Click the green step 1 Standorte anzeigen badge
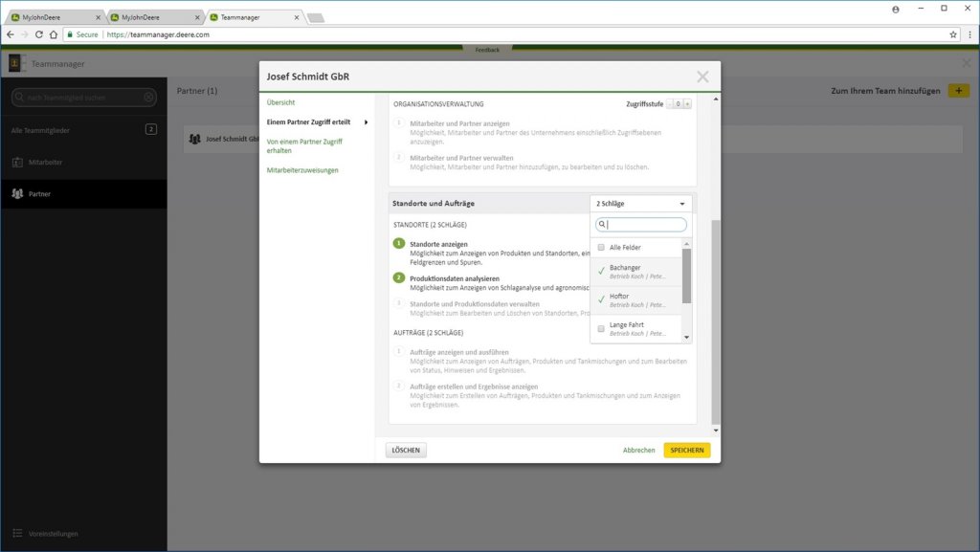 [399, 244]
